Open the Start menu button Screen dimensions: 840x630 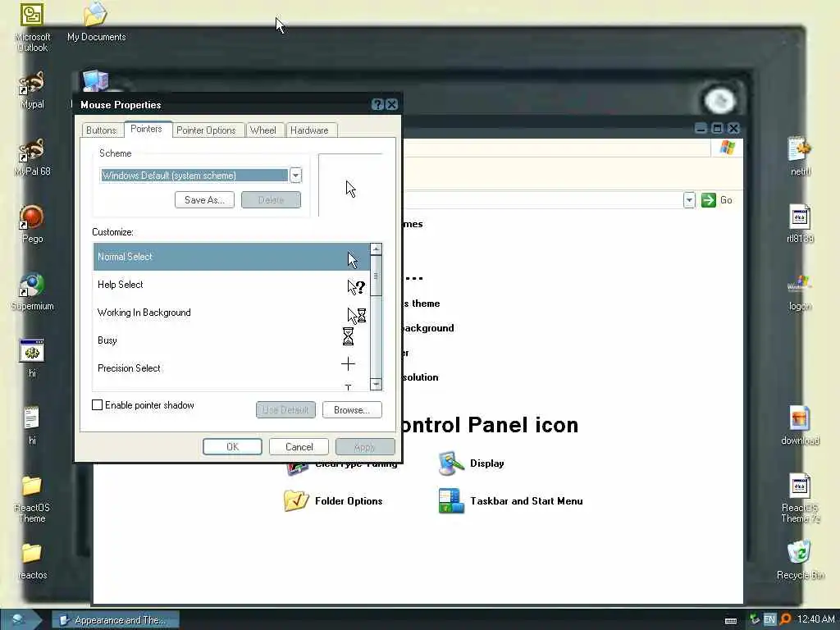tap(20, 619)
